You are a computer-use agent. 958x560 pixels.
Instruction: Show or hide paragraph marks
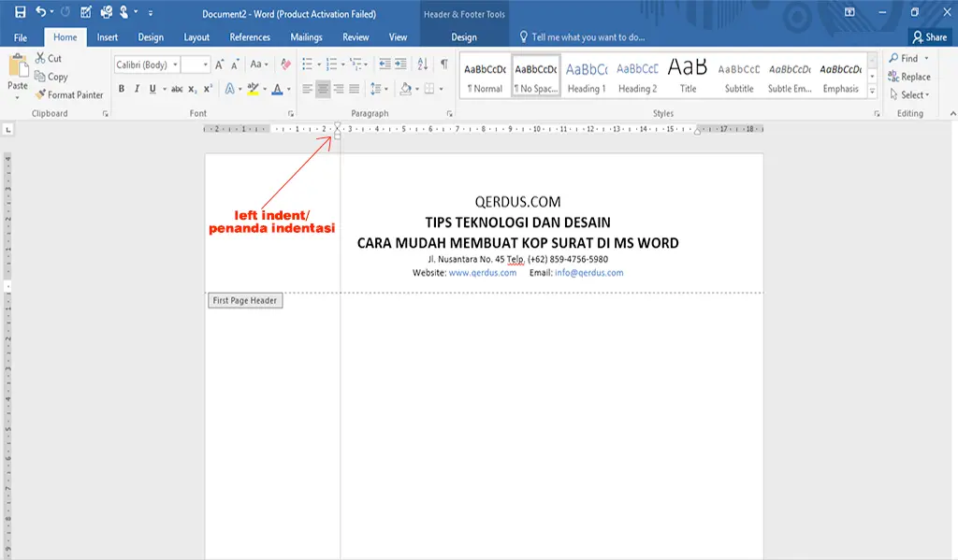(x=444, y=65)
